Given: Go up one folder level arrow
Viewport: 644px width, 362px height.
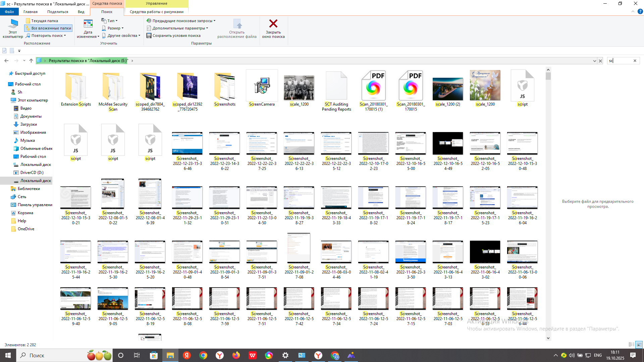Looking at the screenshot, I should pyautogui.click(x=31, y=61).
